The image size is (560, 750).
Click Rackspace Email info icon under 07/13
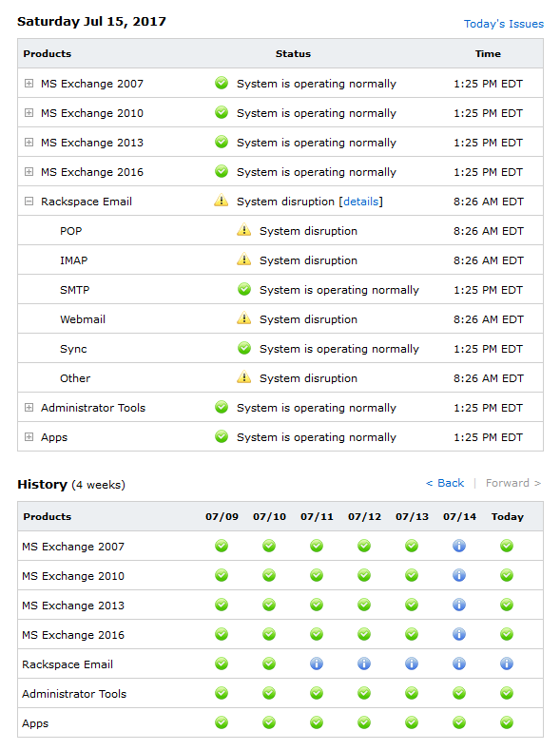tap(412, 663)
